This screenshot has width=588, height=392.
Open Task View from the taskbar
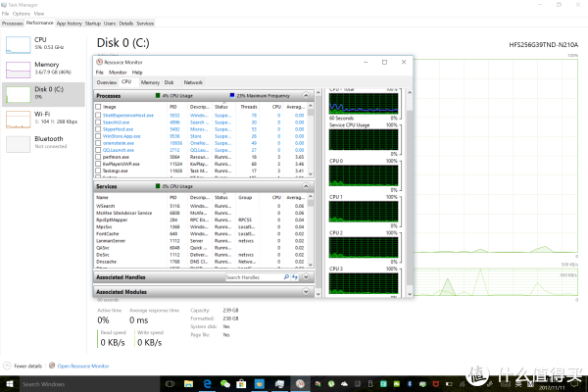(170, 384)
